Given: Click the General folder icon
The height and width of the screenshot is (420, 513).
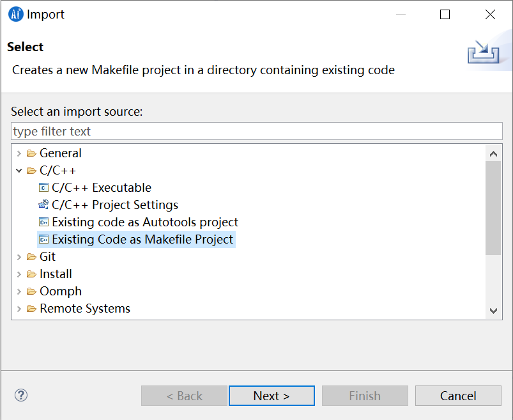Looking at the screenshot, I should point(31,153).
